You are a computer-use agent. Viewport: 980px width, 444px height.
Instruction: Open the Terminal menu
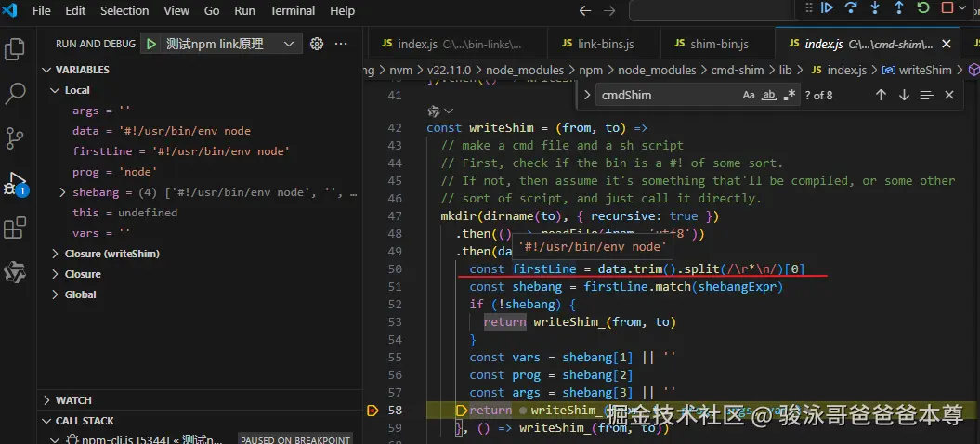292,11
